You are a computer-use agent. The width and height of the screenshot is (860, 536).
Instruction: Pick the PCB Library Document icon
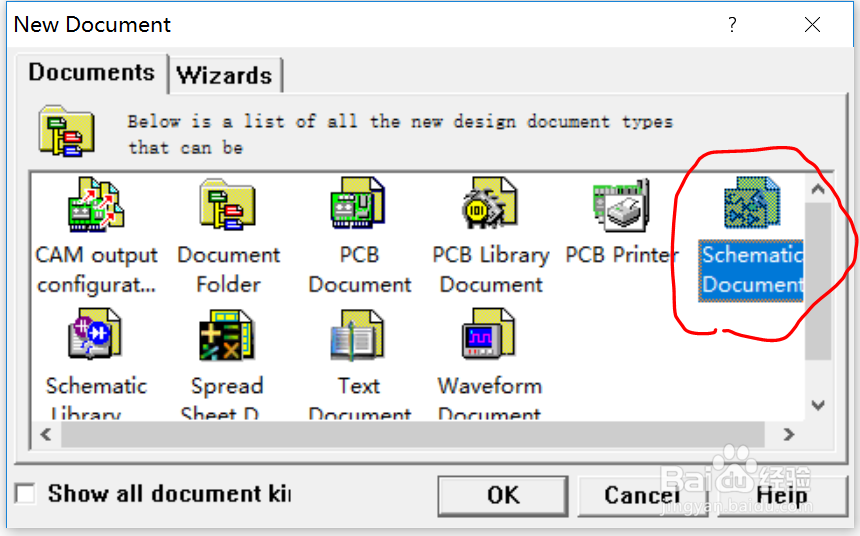point(489,202)
